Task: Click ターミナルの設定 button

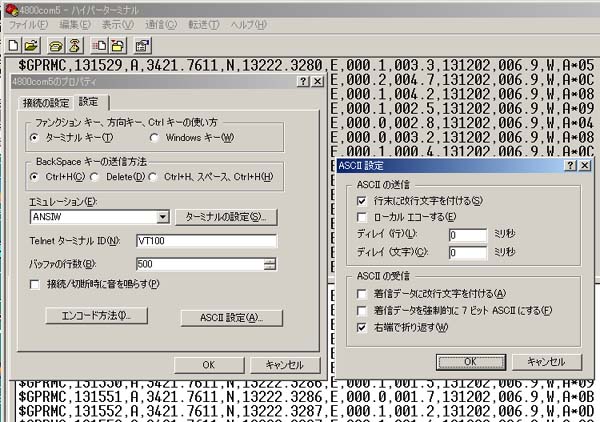Action: 226,217
